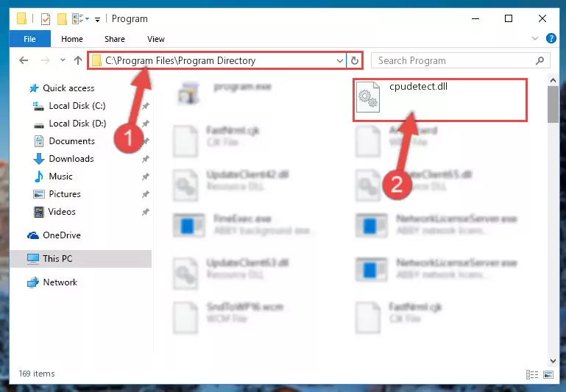Open Music in the sidebar
Viewport: 566px width, 392px height.
point(60,177)
